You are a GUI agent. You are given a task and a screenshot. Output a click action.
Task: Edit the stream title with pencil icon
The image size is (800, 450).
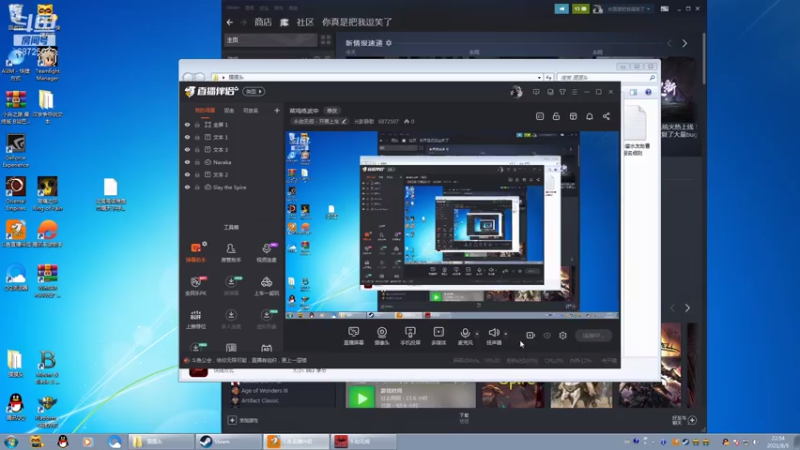344,121
